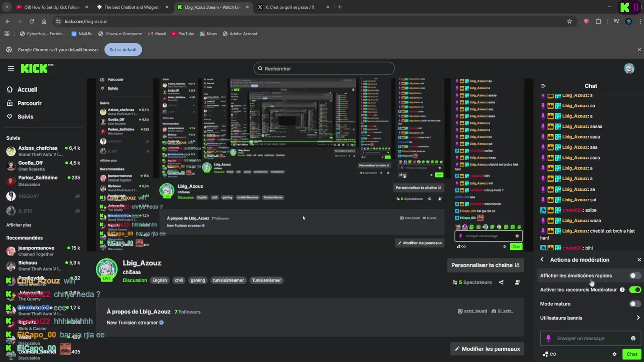
Task: Click the info icon next to raccourcis Modérateur
Action: click(622, 290)
